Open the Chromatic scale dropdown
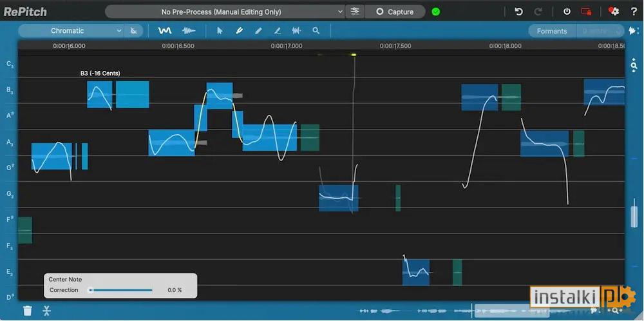 pos(71,31)
